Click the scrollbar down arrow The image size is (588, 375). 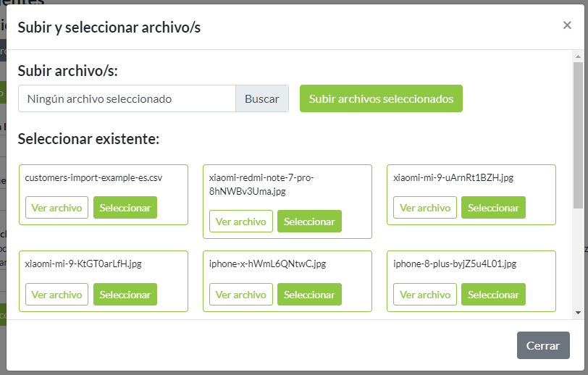pos(578,312)
